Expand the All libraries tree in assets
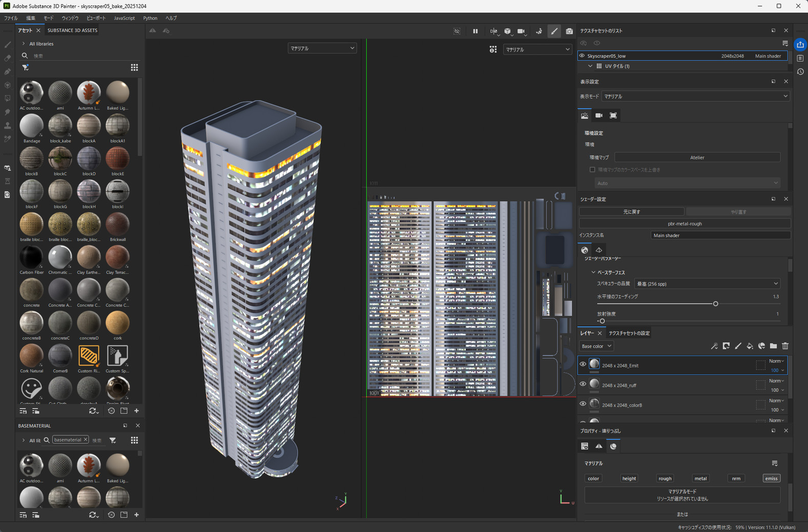This screenshot has height=532, width=808. (x=24, y=44)
